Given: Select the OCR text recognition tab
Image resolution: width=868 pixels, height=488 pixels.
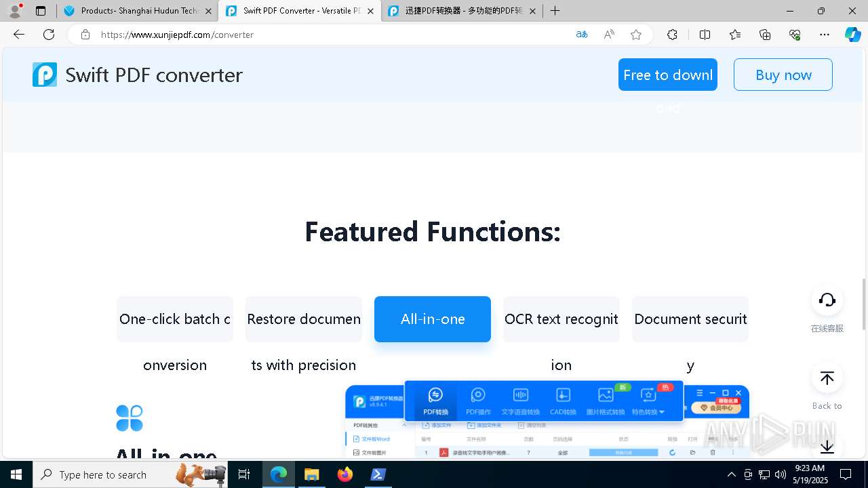Looking at the screenshot, I should pyautogui.click(x=561, y=319).
